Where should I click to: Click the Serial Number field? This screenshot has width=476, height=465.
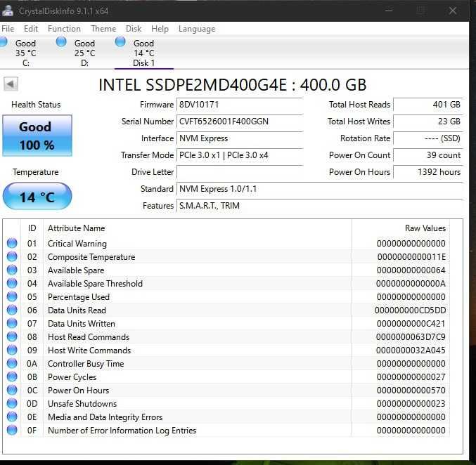click(x=240, y=122)
